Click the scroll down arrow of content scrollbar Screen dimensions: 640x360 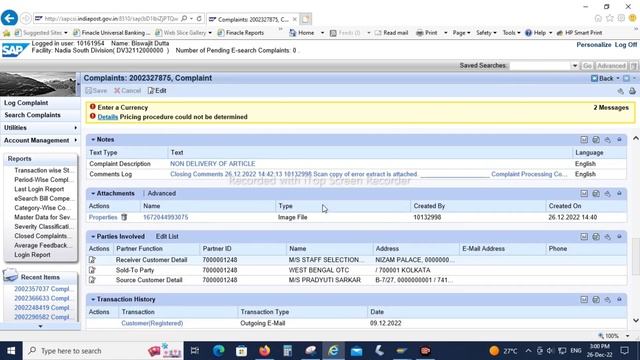point(636,321)
